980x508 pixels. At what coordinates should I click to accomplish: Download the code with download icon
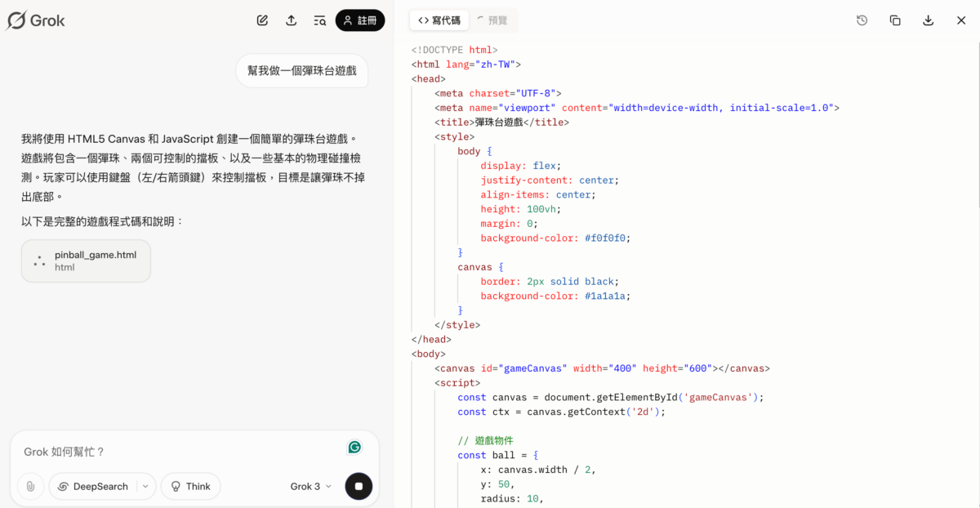[928, 20]
